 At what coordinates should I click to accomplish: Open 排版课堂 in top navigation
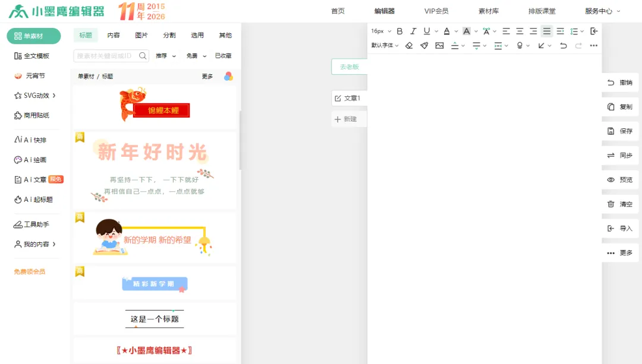542,11
